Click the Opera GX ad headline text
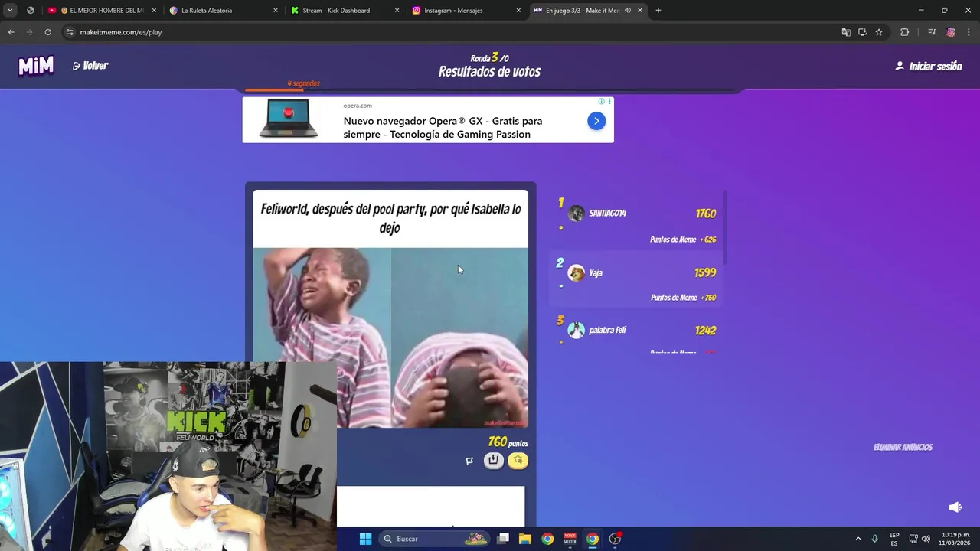Image resolution: width=980 pixels, height=551 pixels. 443,128
